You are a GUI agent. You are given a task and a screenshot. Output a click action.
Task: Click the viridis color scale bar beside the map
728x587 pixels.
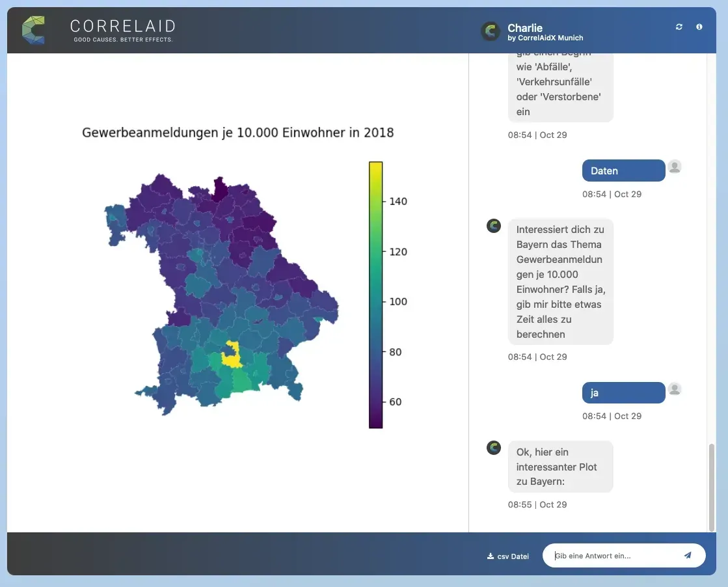(x=375, y=293)
